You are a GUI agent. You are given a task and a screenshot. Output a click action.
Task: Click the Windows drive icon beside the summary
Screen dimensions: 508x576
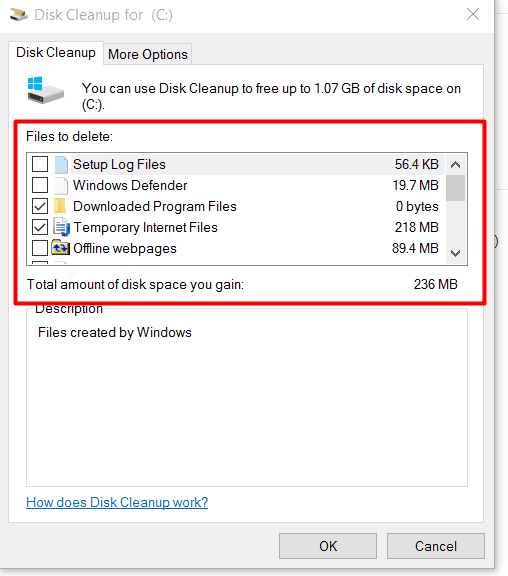click(x=46, y=90)
